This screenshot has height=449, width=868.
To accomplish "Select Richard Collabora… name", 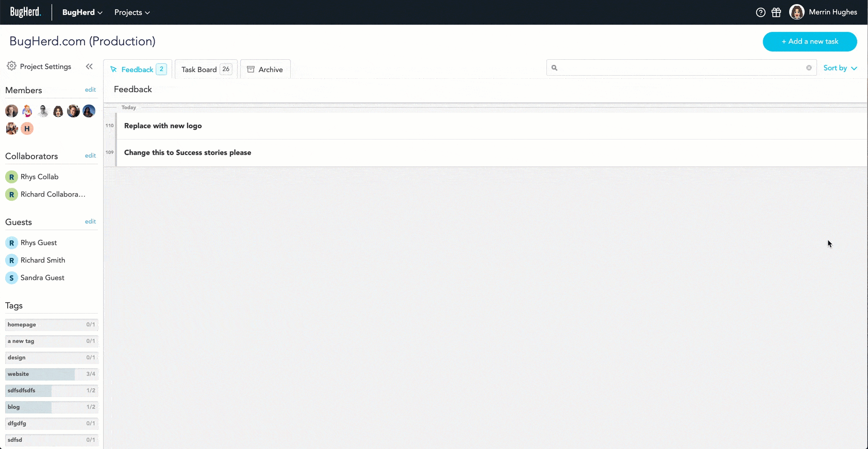I will 53,194.
